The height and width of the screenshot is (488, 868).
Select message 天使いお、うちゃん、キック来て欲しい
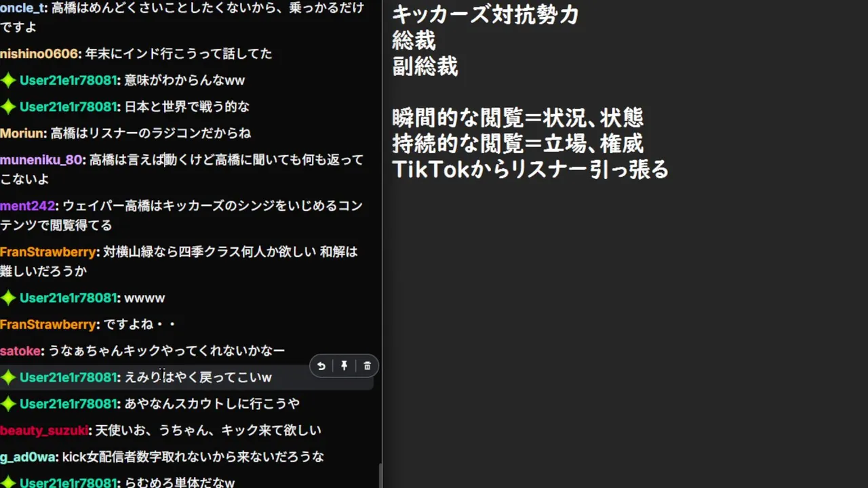(208, 430)
